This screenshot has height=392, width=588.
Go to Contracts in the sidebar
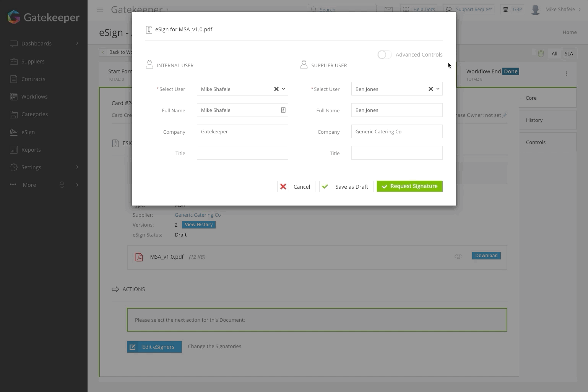coord(33,79)
